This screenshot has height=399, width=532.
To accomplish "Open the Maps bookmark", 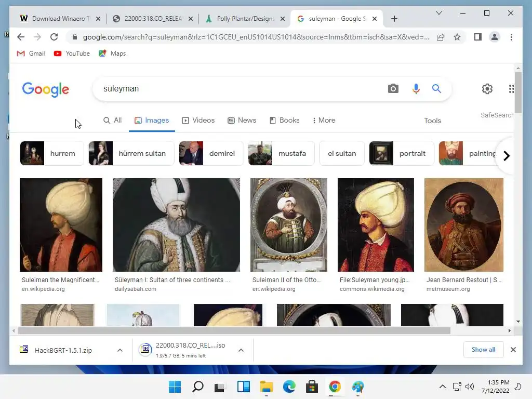I will [x=112, y=54].
